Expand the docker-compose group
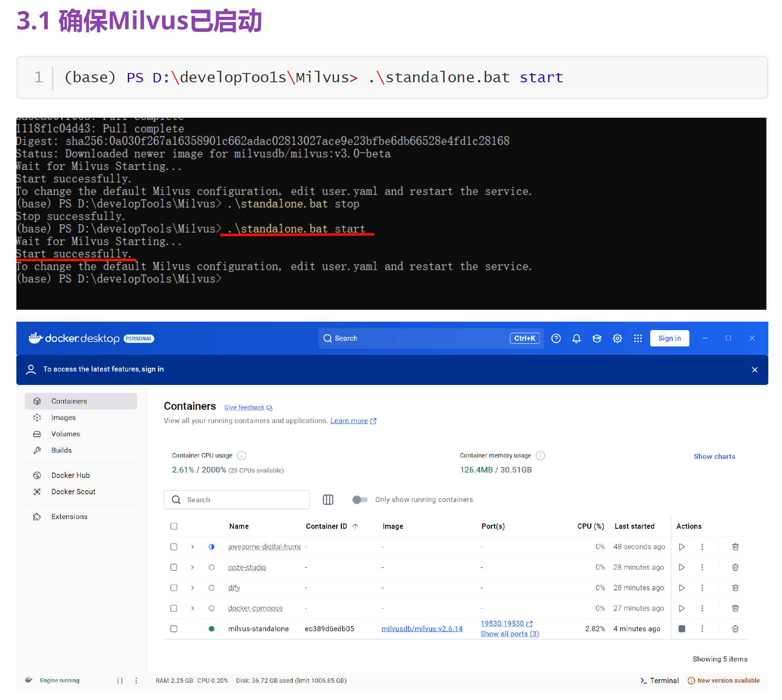The width and height of the screenshot is (782, 700). click(x=192, y=608)
